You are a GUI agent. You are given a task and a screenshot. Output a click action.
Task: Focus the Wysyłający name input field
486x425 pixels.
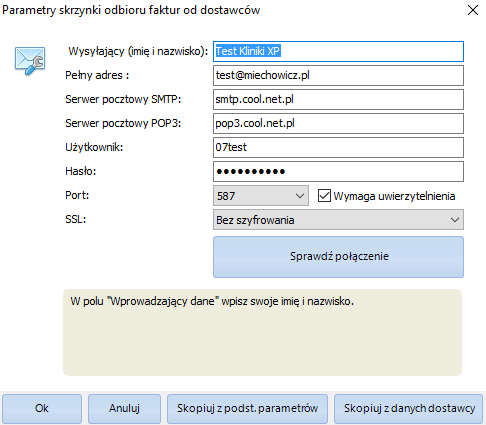click(338, 51)
